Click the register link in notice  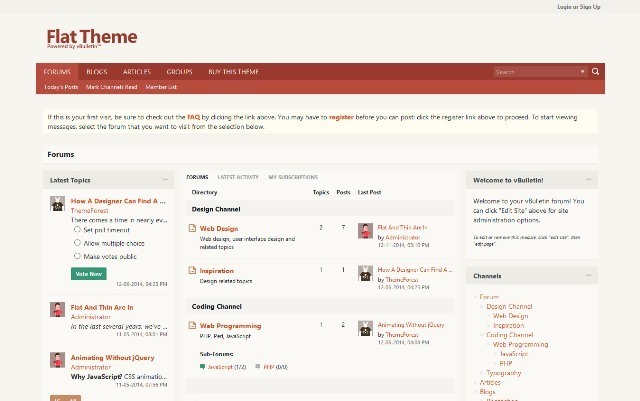(x=341, y=117)
